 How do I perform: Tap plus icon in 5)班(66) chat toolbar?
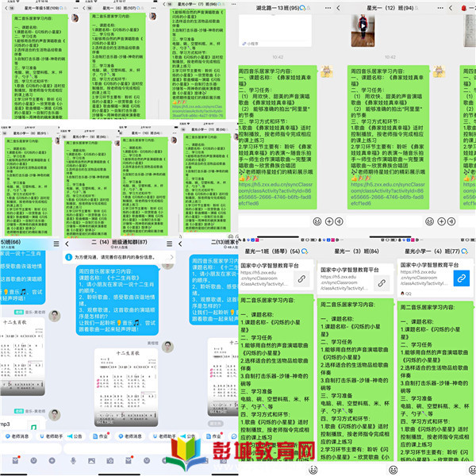pyautogui.click(x=52, y=460)
